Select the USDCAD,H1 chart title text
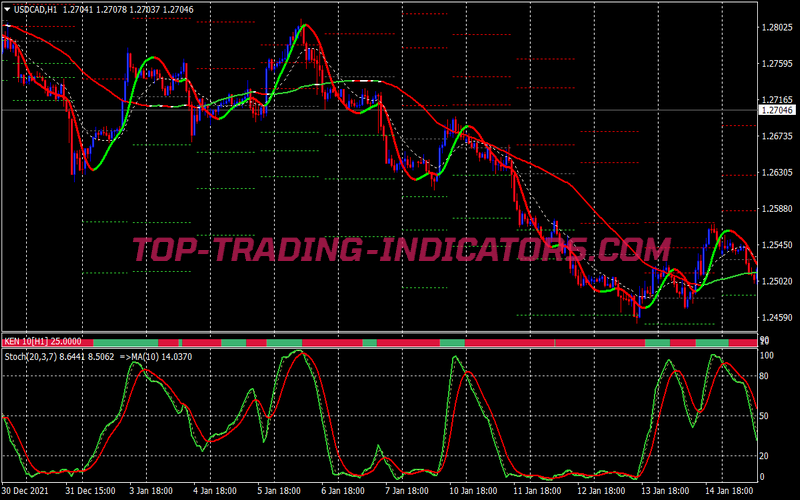This screenshot has height=500, width=800. pyautogui.click(x=38, y=10)
